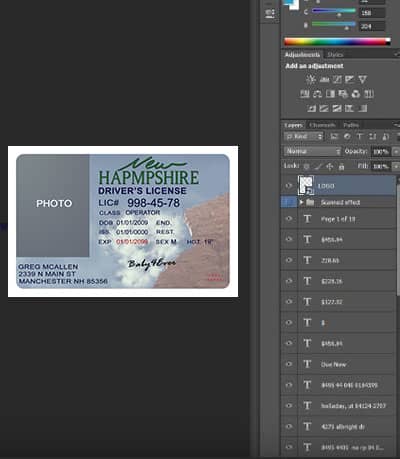Add an Invert adjustment layer
This screenshot has height=459, width=400.
coord(311,108)
